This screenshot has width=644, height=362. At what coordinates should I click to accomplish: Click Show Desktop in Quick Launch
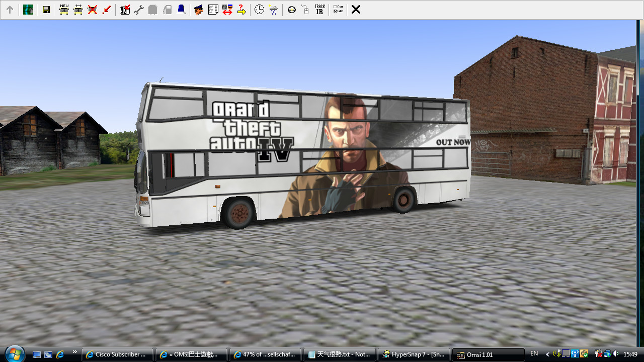[37, 354]
